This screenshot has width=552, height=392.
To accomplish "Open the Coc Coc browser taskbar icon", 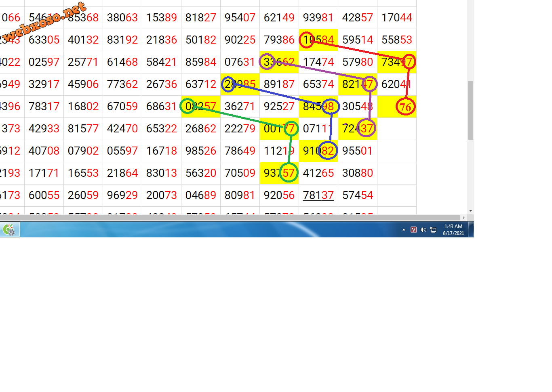I will pyautogui.click(x=9, y=230).
